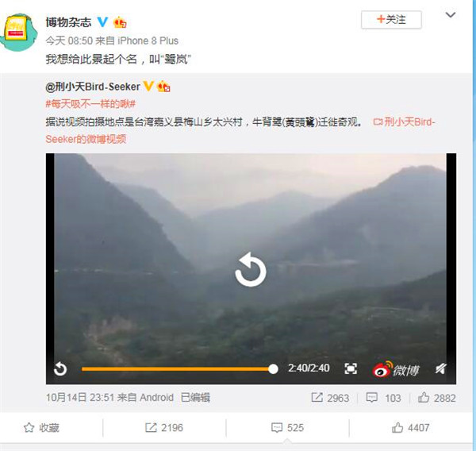Click the 微博 logo on the player
476x451 pixels.
[x=396, y=369]
